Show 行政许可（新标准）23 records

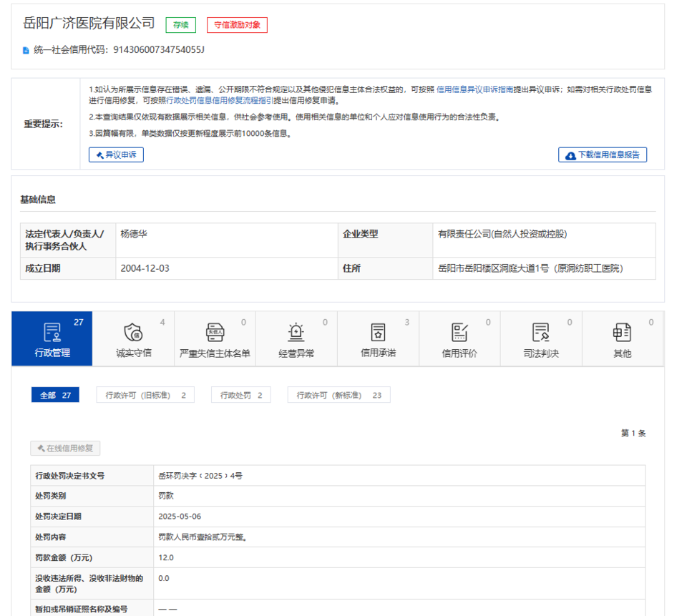pos(338,395)
